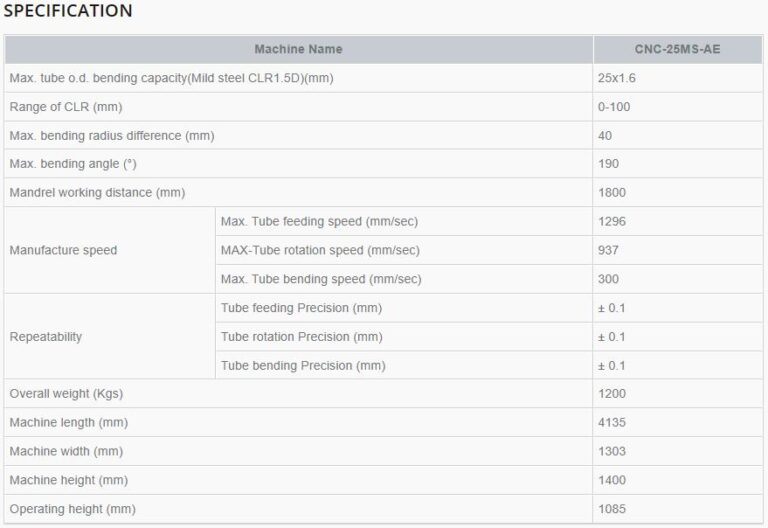768x528 pixels.
Task: Click the 25x1.6 value cell
Action: 615,78
